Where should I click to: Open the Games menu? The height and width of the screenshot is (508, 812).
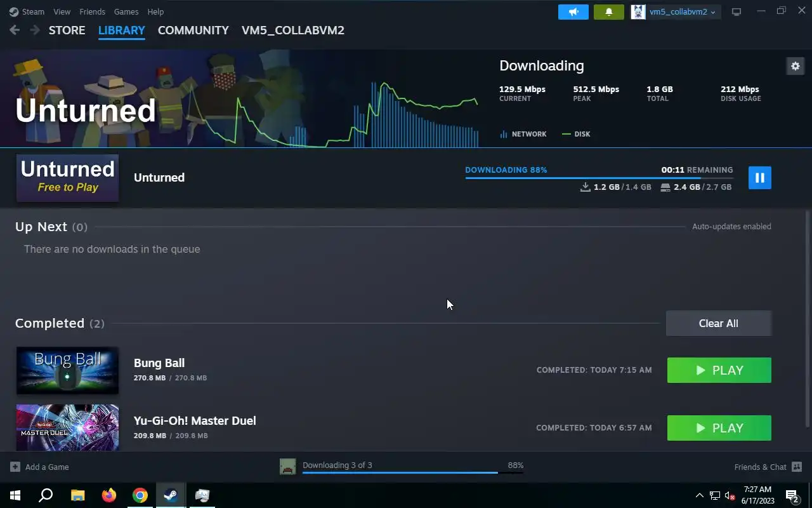point(126,11)
